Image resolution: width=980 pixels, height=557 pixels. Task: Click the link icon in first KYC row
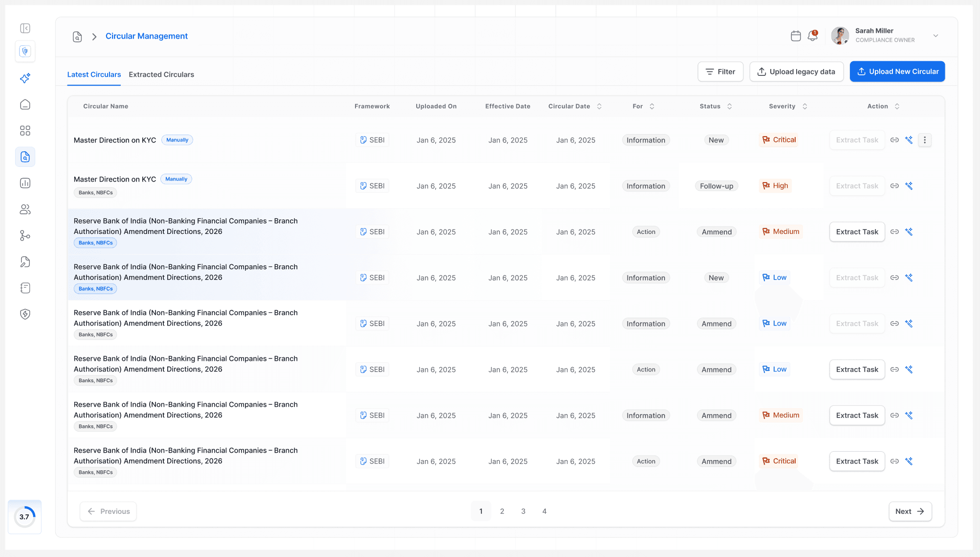click(894, 140)
